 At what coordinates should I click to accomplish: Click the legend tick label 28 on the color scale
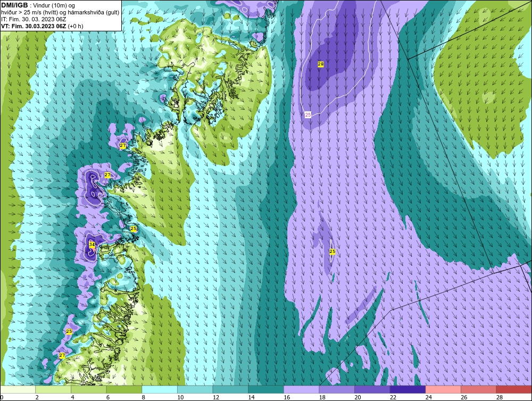[x=500, y=397]
